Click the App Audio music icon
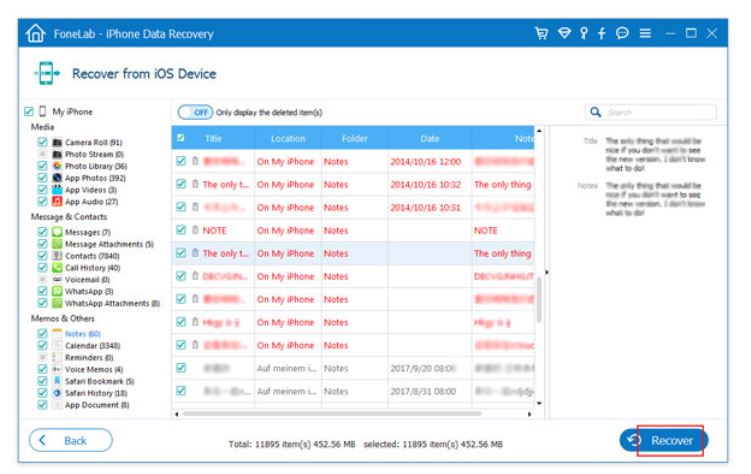Viewport: 751px width, 474px height. 57,202
